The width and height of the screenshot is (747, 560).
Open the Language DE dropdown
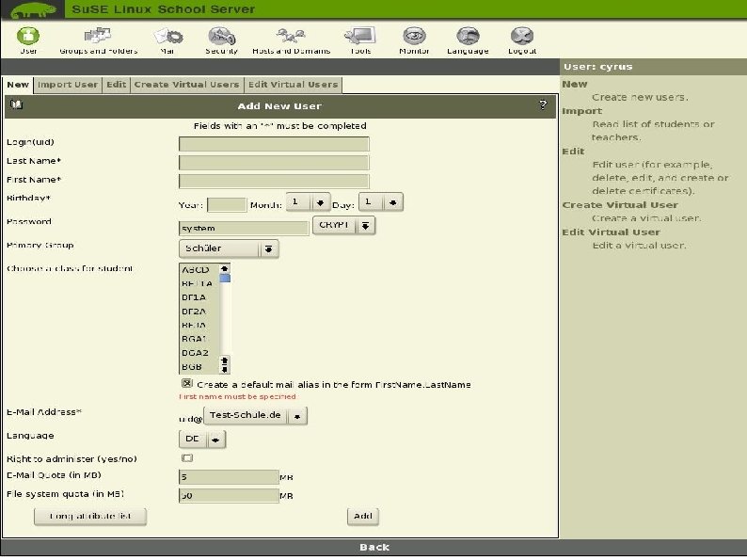202,439
